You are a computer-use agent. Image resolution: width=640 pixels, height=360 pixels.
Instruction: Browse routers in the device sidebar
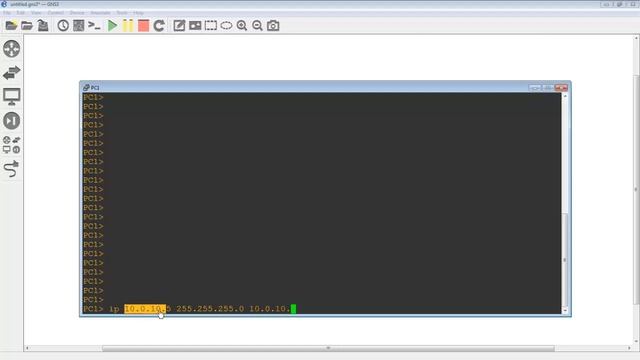pyautogui.click(x=11, y=49)
